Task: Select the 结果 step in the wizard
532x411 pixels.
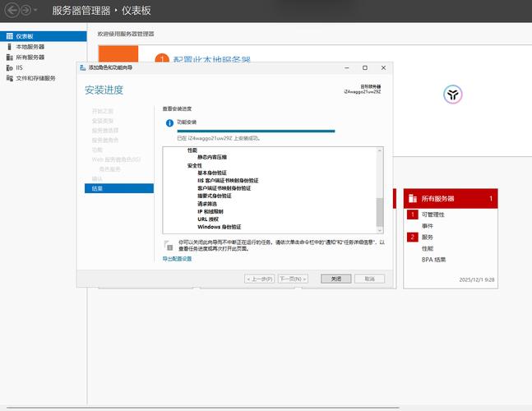Action: click(119, 188)
